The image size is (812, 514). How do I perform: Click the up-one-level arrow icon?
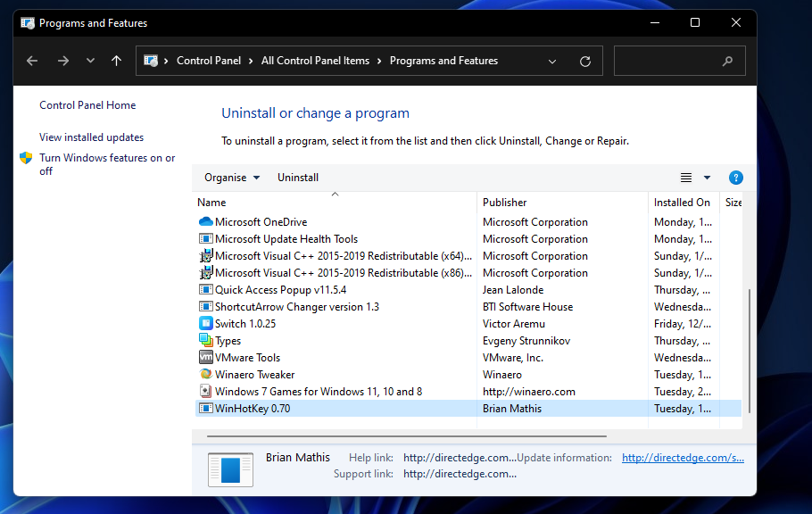point(116,61)
